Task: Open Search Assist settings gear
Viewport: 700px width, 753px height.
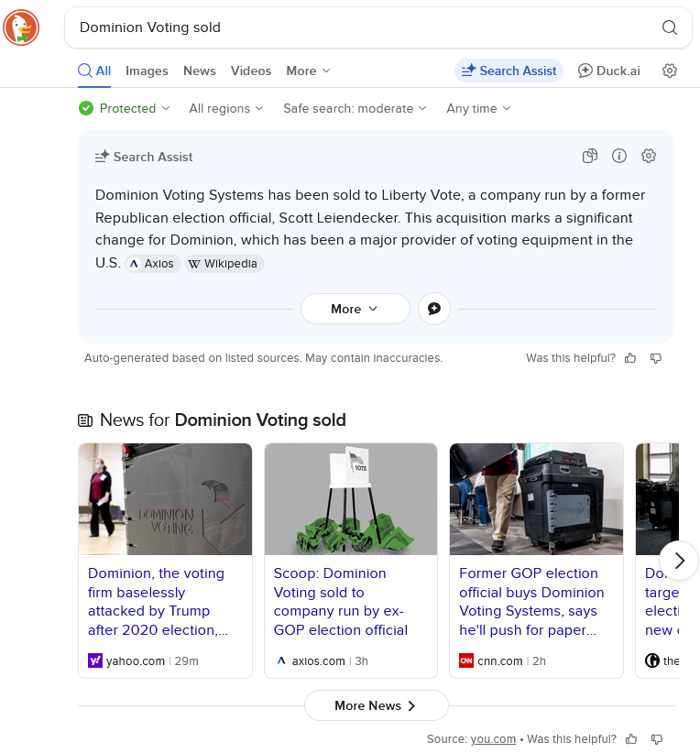Action: pyautogui.click(x=649, y=157)
